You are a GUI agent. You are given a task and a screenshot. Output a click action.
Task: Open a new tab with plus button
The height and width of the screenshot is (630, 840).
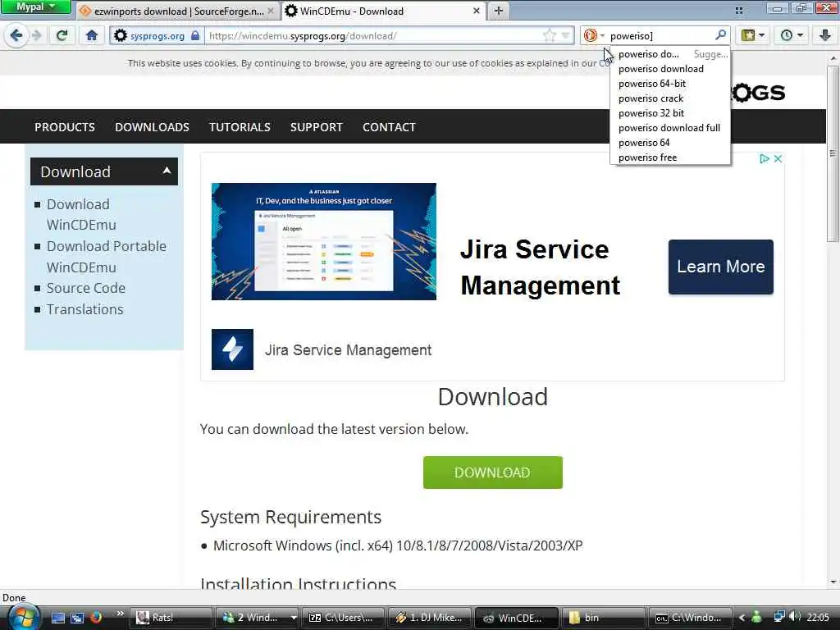click(498, 11)
